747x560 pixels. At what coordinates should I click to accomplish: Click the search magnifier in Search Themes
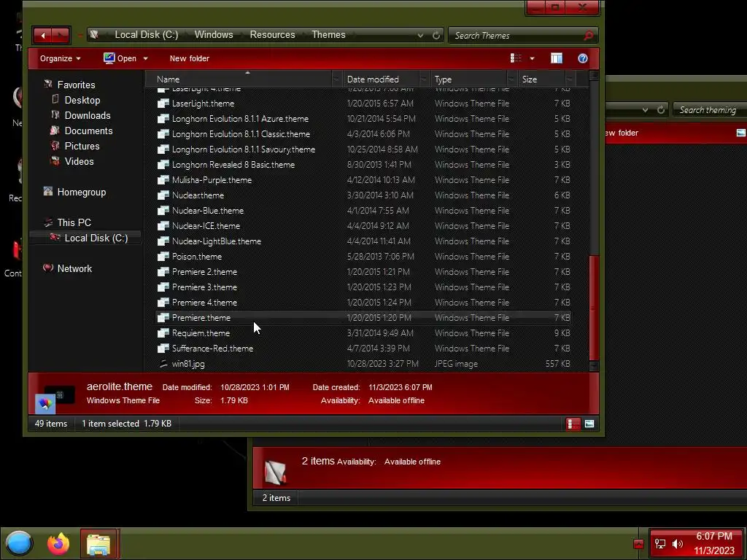pyautogui.click(x=589, y=35)
